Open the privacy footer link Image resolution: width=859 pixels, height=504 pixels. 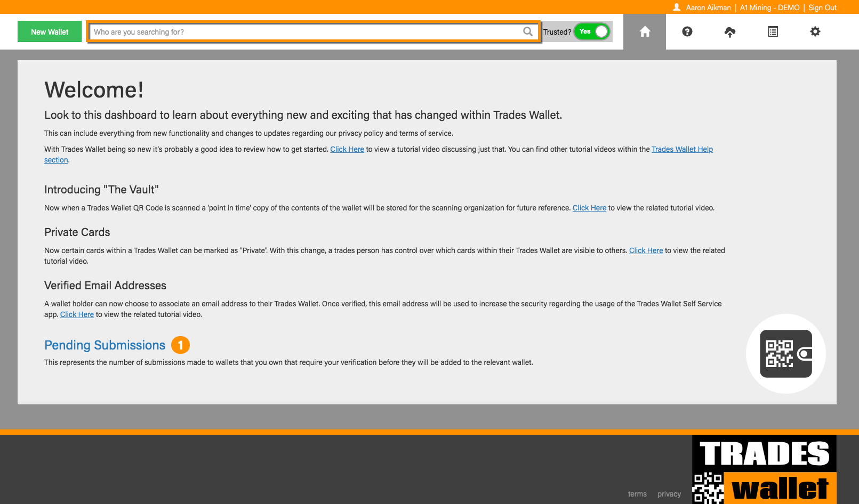click(669, 494)
